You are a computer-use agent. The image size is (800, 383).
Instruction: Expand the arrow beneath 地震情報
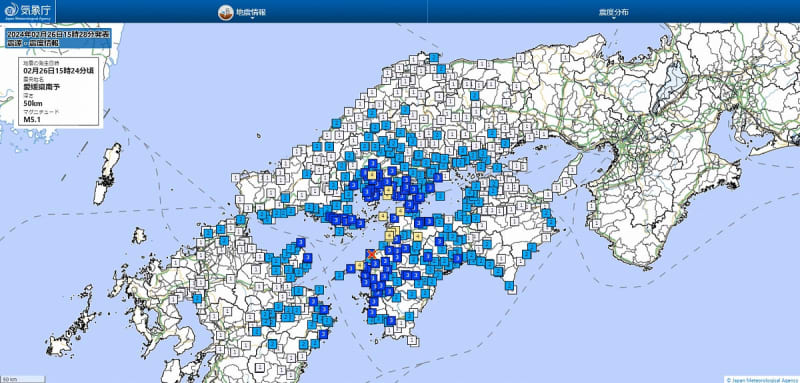(252, 18)
